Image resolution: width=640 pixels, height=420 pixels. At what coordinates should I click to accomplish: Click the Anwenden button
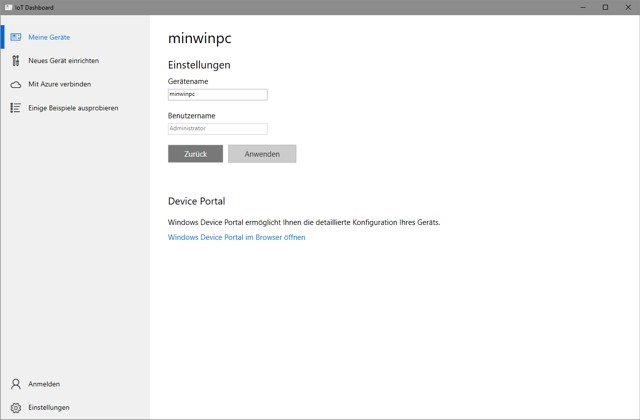point(262,154)
